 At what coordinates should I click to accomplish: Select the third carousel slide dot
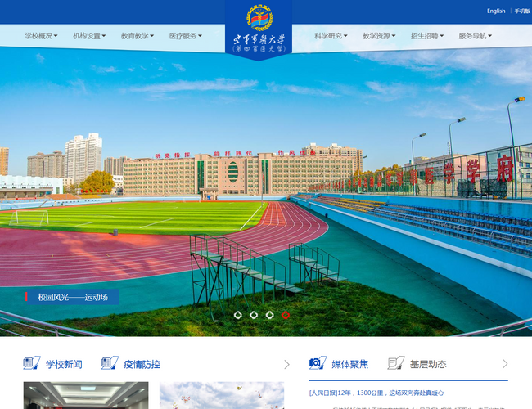[270, 315]
